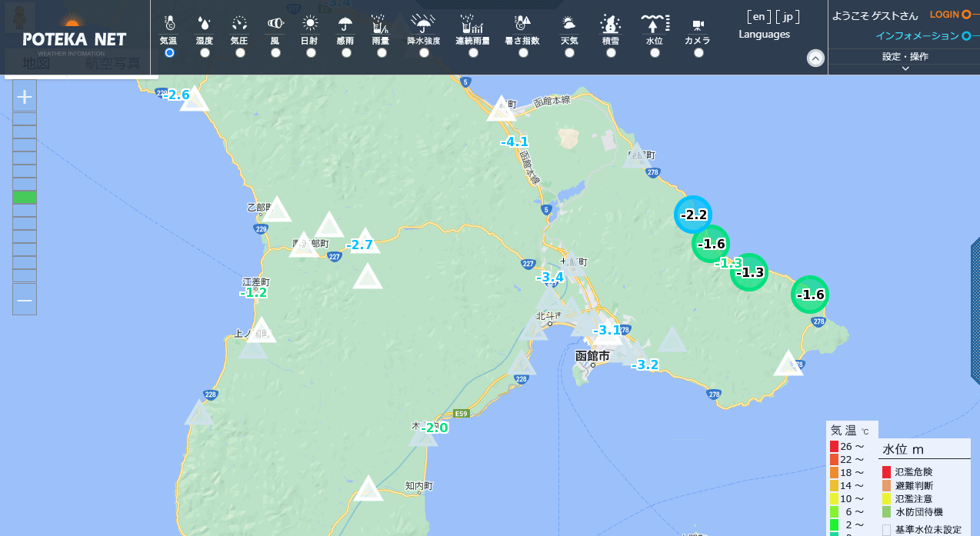This screenshot has height=536, width=980.
Task: Select the 気温 radio button
Action: coord(169,52)
